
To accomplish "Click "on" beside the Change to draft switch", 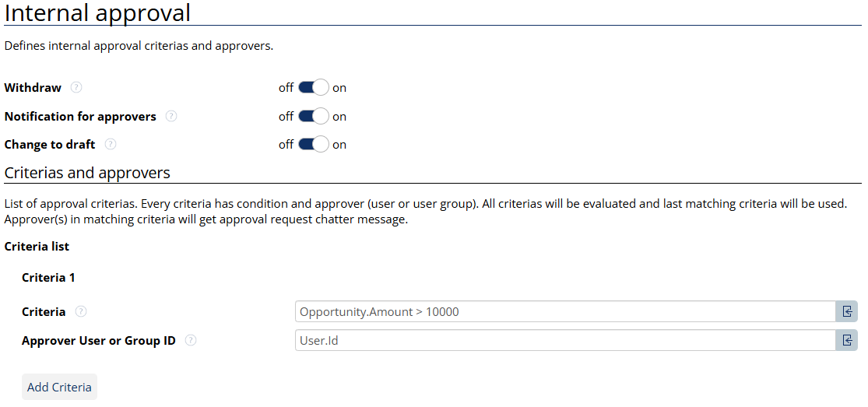I will click(339, 145).
